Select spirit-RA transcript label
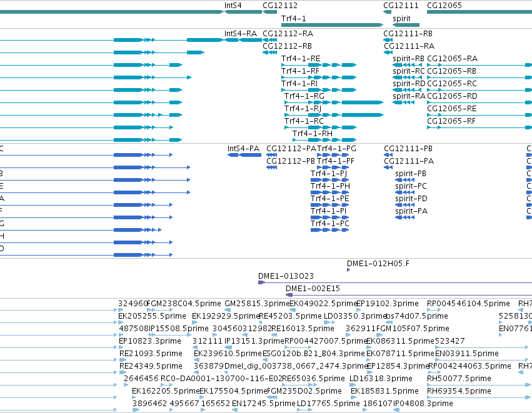The height and width of the screenshot is (413, 532). pyautogui.click(x=409, y=96)
